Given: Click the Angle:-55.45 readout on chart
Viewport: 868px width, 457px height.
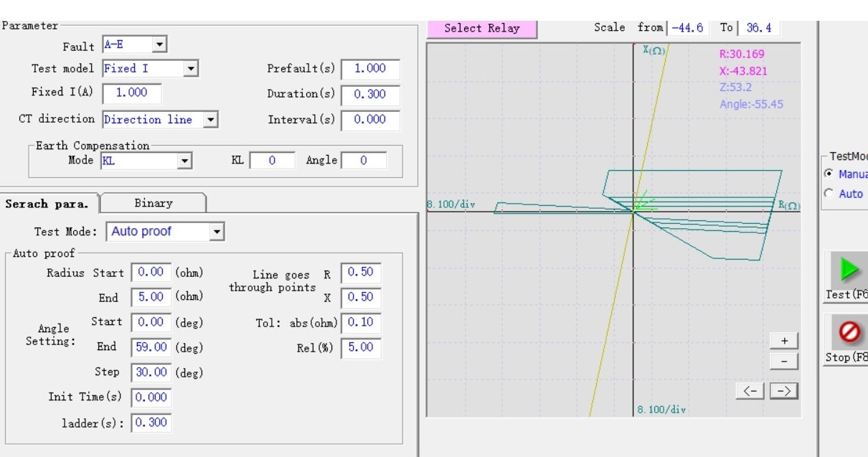Looking at the screenshot, I should [x=752, y=105].
